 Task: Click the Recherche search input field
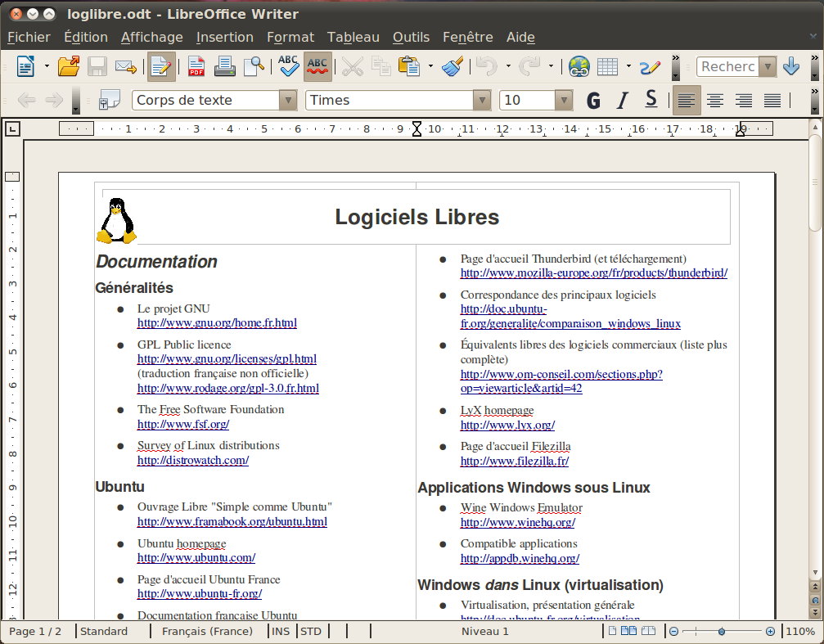(x=727, y=66)
